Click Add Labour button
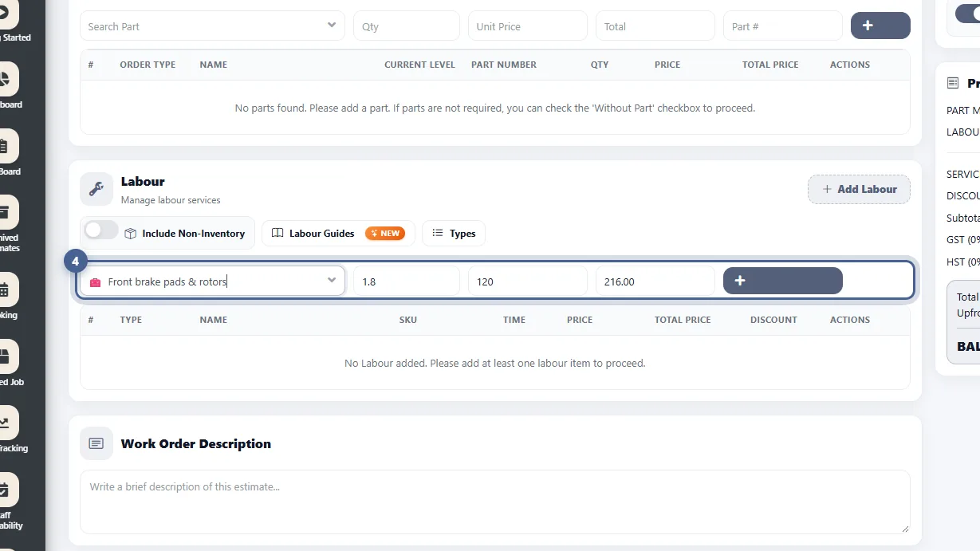 tap(859, 189)
